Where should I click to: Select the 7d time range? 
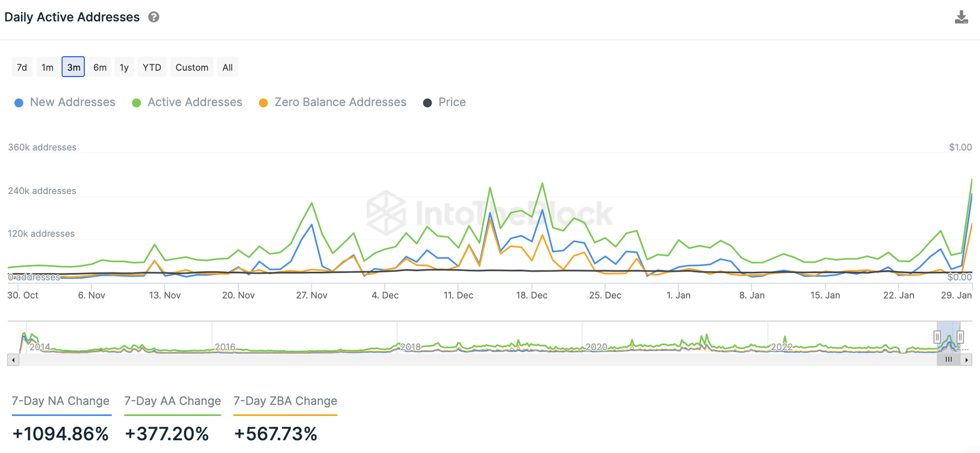click(x=22, y=67)
